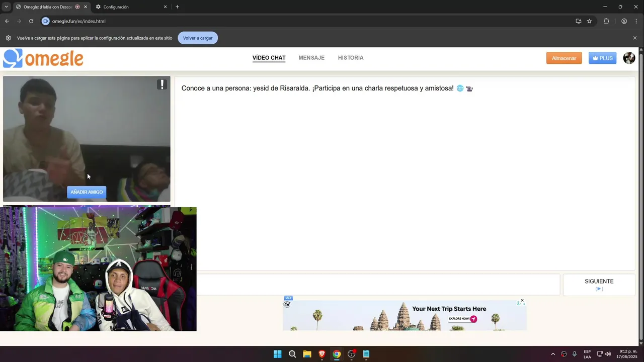
Task: Close the travel advertisement
Action: (x=522, y=300)
